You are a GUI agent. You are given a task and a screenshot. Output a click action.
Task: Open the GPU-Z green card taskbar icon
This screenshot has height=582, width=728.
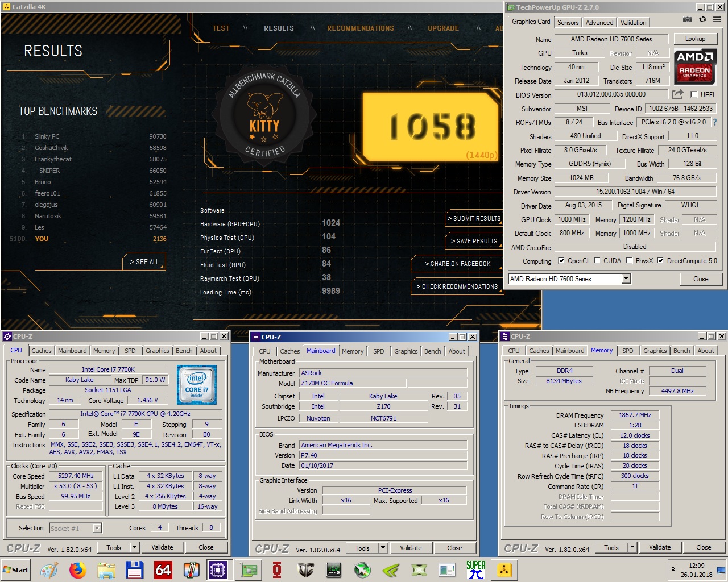pyautogui.click(x=249, y=570)
